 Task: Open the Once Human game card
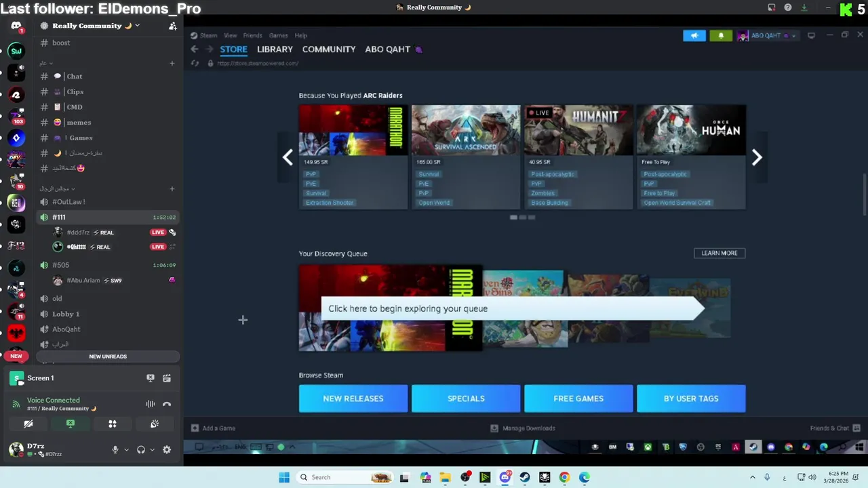[691, 157]
